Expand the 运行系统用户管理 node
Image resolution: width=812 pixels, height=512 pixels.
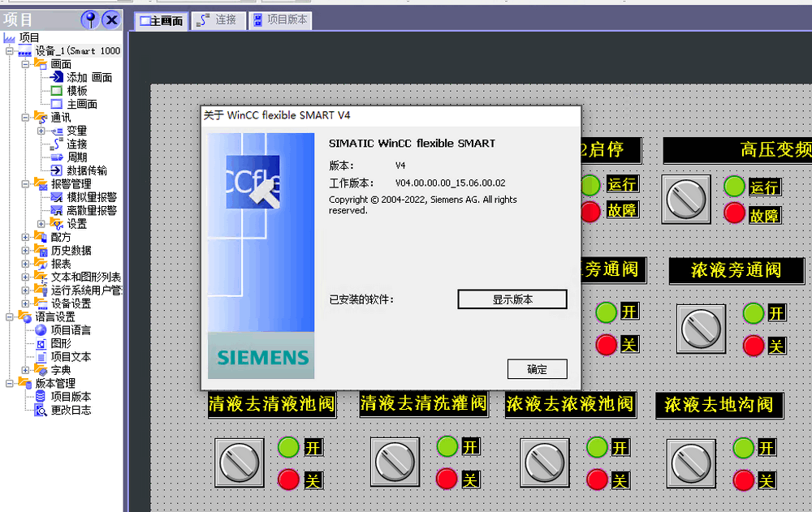click(25, 290)
